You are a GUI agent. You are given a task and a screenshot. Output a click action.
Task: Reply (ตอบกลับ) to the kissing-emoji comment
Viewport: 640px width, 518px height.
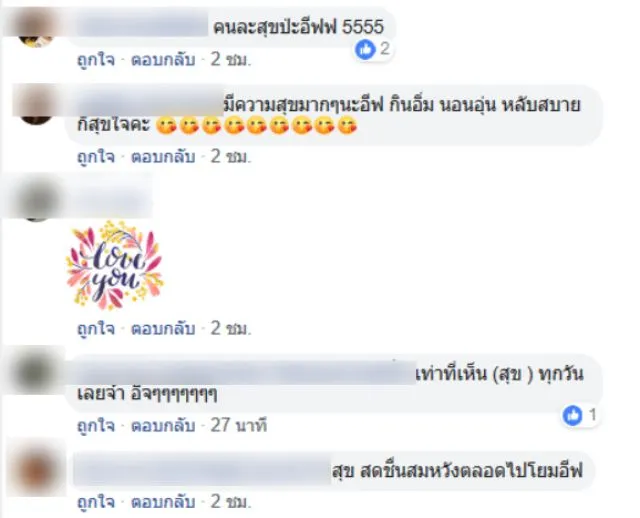click(x=163, y=157)
